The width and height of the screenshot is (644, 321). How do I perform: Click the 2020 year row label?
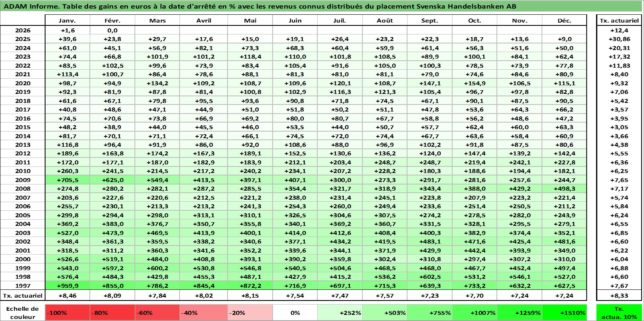point(23,83)
